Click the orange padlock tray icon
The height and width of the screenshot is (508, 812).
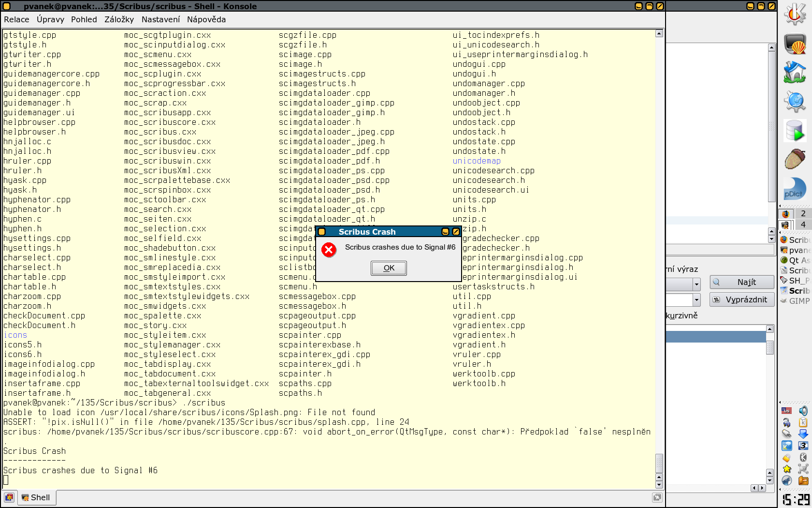pos(787,457)
